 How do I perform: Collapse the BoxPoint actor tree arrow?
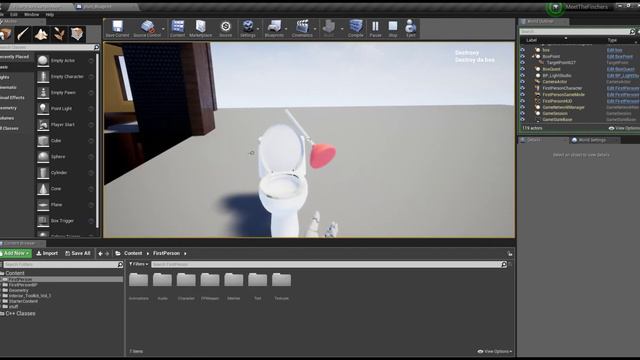[x=533, y=56]
